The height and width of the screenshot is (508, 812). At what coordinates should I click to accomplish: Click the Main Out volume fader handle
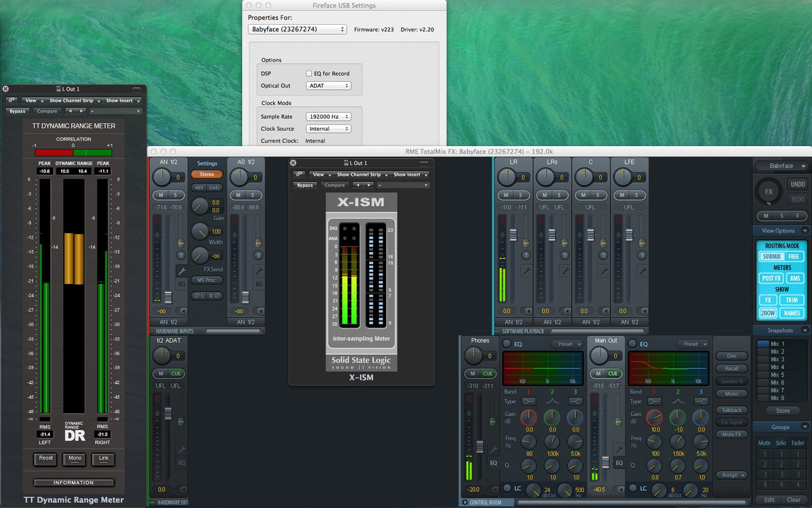(x=605, y=462)
